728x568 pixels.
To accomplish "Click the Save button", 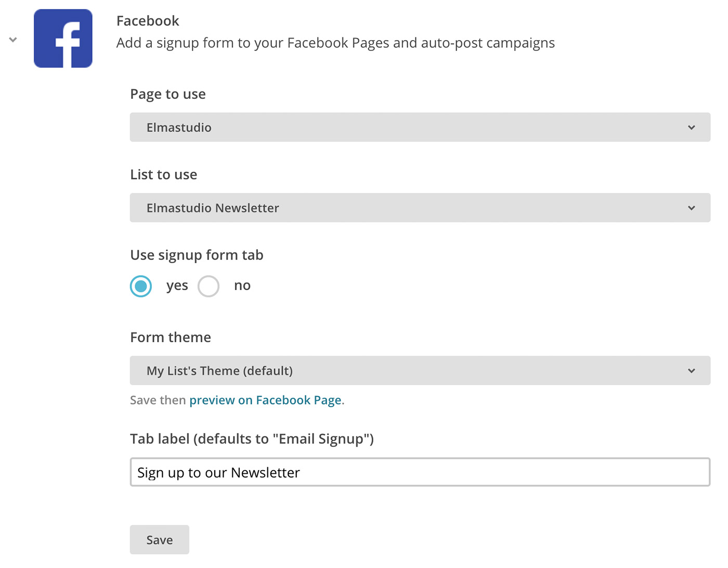I will (159, 540).
